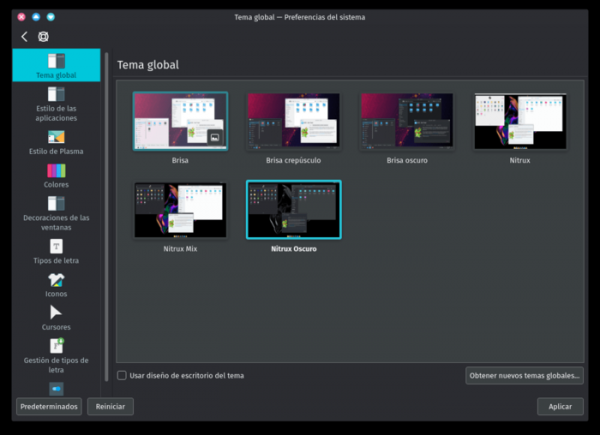Go to the Iconos section
Image resolution: width=600 pixels, height=435 pixels.
pyautogui.click(x=56, y=285)
